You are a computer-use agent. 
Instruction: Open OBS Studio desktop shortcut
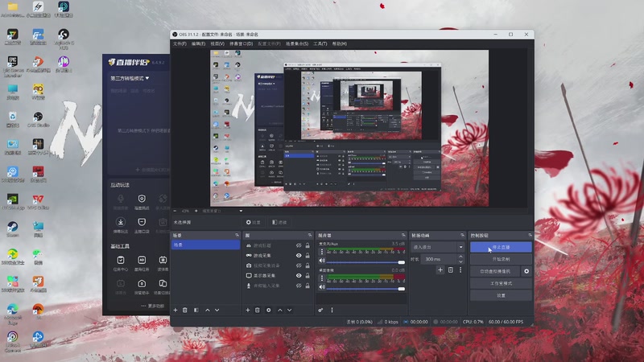(38, 119)
